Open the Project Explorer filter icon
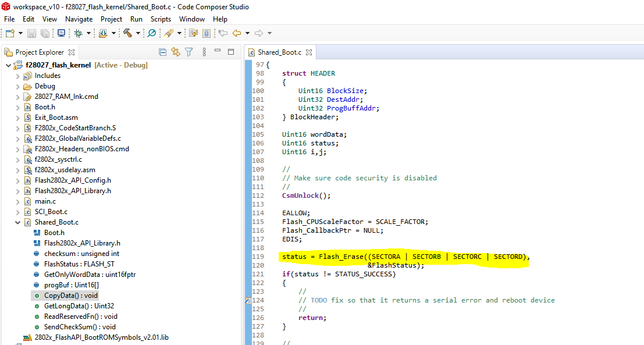The width and height of the screenshot is (644, 345). pyautogui.click(x=189, y=52)
